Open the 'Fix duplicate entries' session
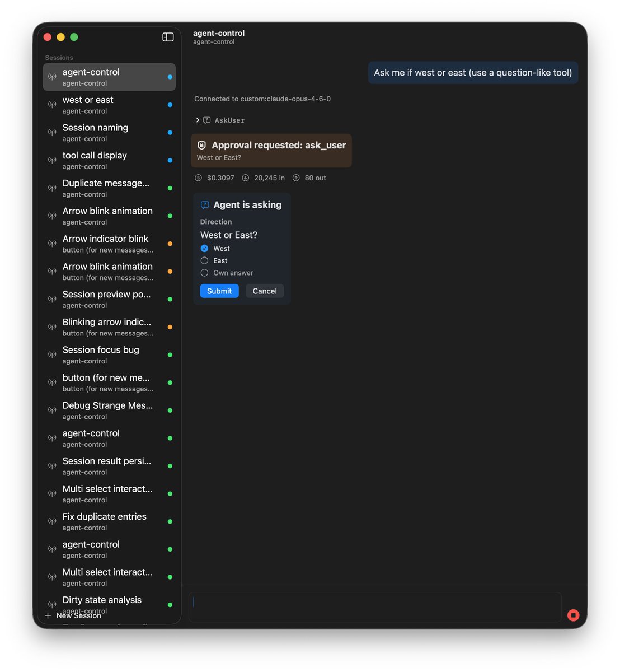The height and width of the screenshot is (672, 620). [109, 521]
